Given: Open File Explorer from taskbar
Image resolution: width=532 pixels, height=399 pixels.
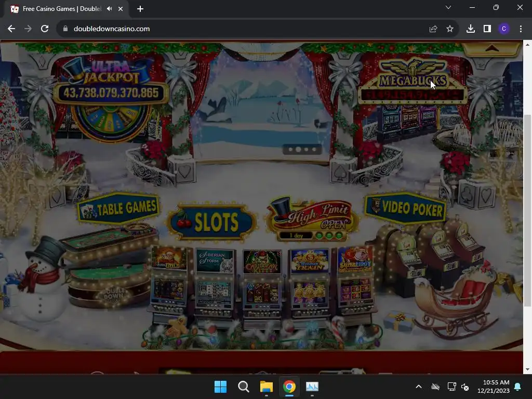Looking at the screenshot, I should [x=267, y=387].
